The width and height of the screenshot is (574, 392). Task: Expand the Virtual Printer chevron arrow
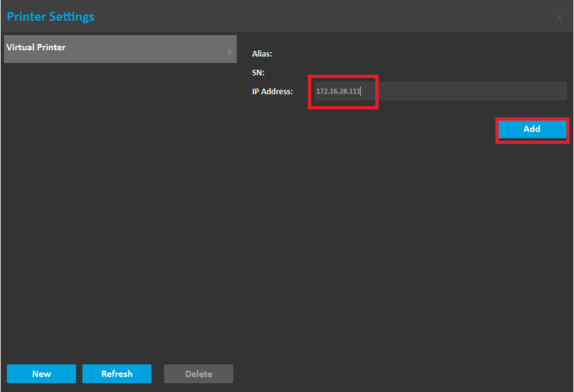pos(229,51)
